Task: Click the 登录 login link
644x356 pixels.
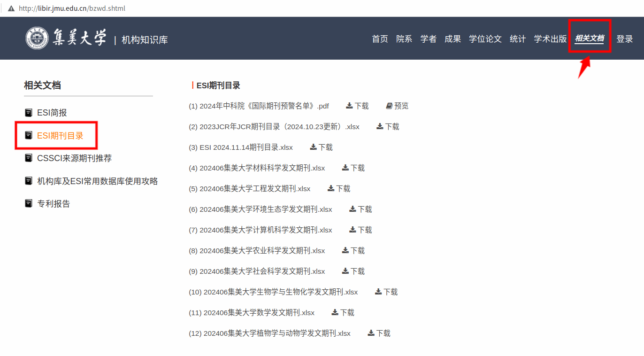Action: [x=625, y=39]
